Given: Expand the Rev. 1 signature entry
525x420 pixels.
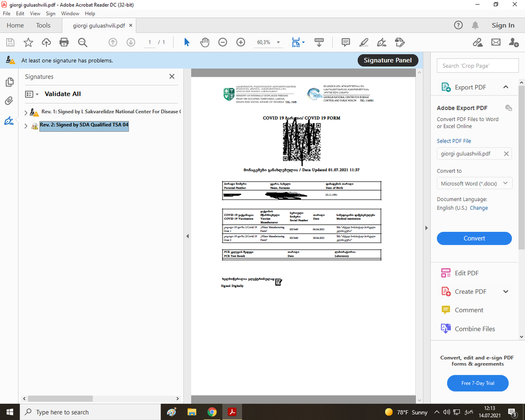Looking at the screenshot, I should (x=26, y=112).
